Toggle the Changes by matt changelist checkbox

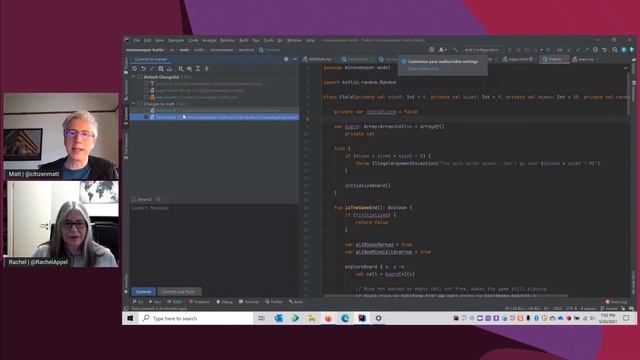(x=140, y=104)
